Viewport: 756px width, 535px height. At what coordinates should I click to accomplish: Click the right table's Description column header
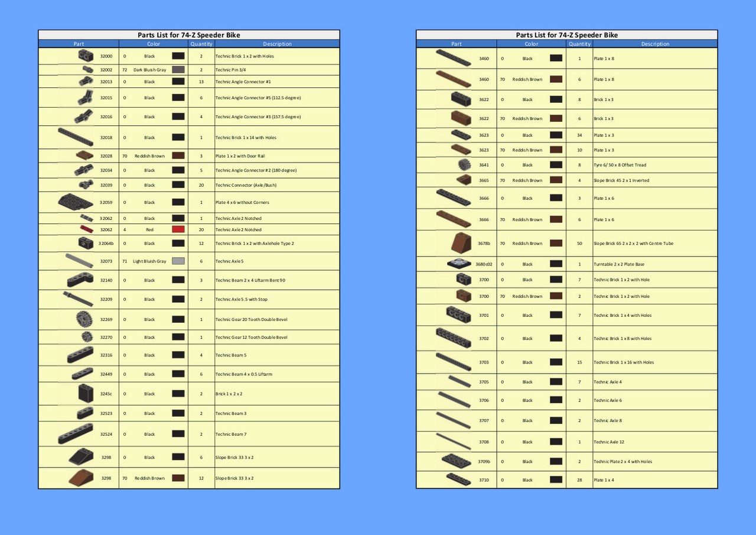(655, 44)
